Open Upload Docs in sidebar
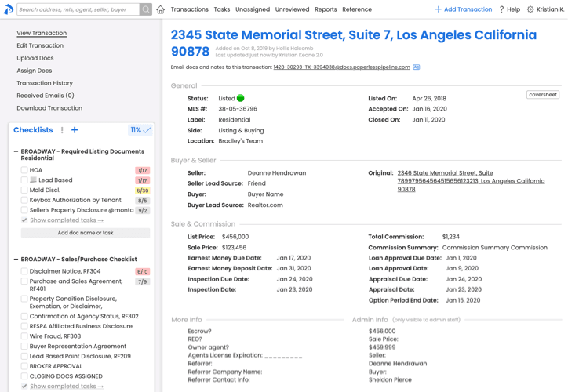The width and height of the screenshot is (568, 392). (x=35, y=58)
